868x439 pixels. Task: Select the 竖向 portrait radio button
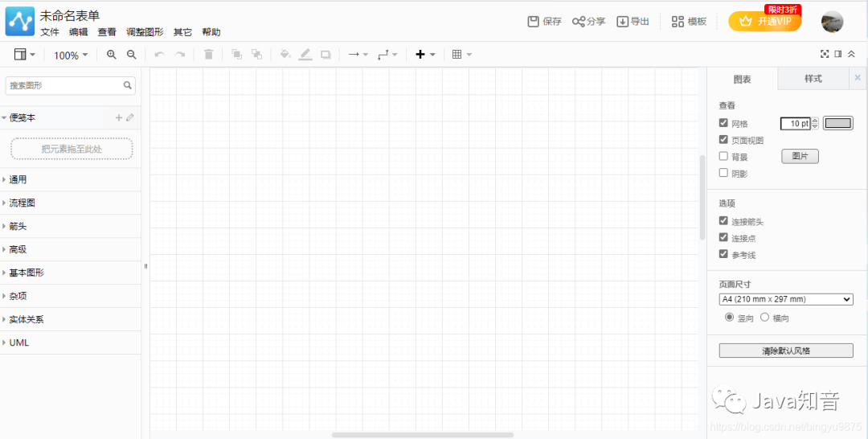click(730, 318)
